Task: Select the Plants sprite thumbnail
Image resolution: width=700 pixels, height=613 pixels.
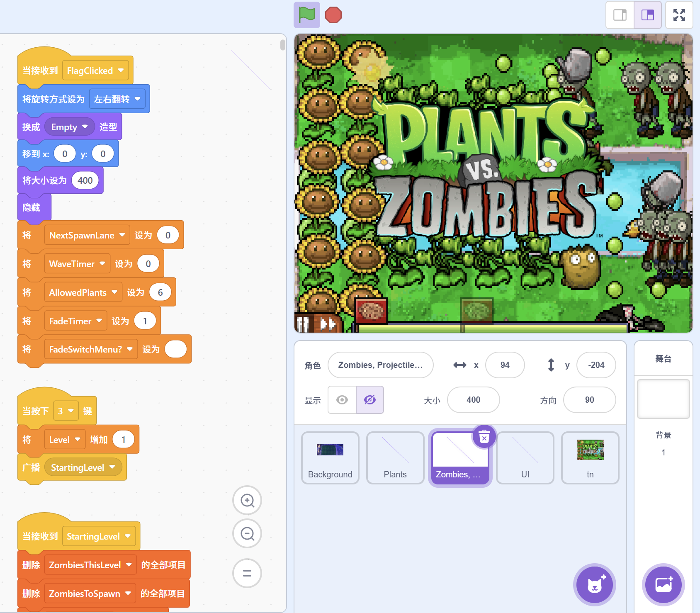Action: click(x=395, y=458)
